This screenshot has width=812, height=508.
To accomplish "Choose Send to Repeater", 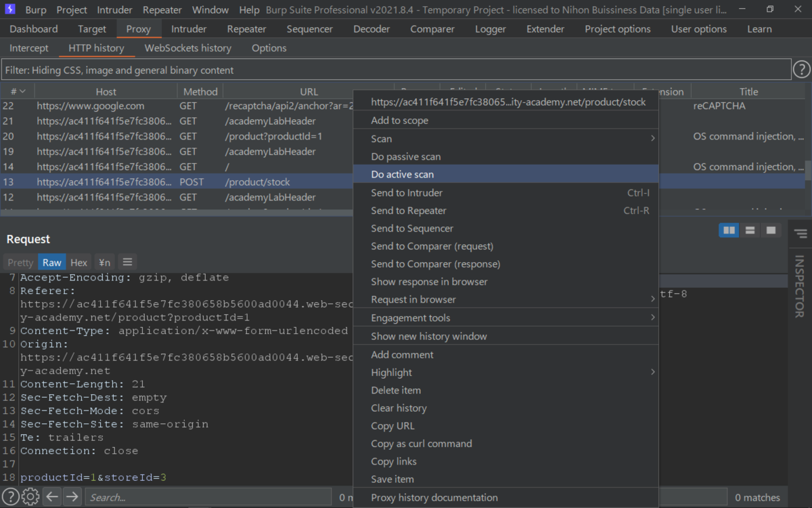I will click(x=506, y=210).
